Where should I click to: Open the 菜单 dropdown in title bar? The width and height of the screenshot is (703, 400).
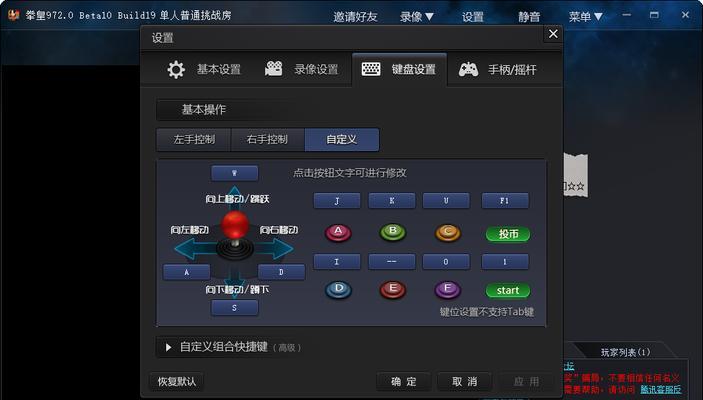tap(585, 17)
